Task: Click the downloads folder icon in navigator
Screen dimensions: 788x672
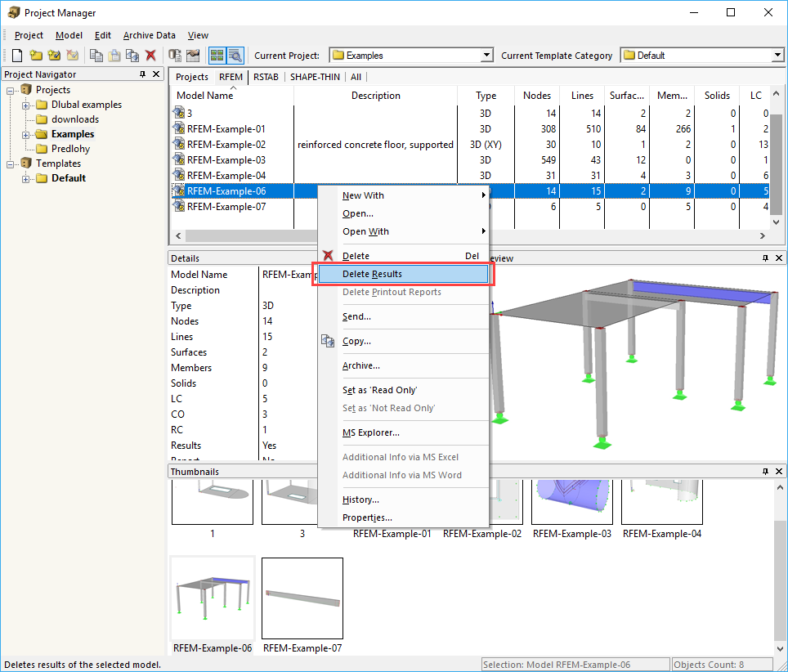Action: (x=43, y=119)
